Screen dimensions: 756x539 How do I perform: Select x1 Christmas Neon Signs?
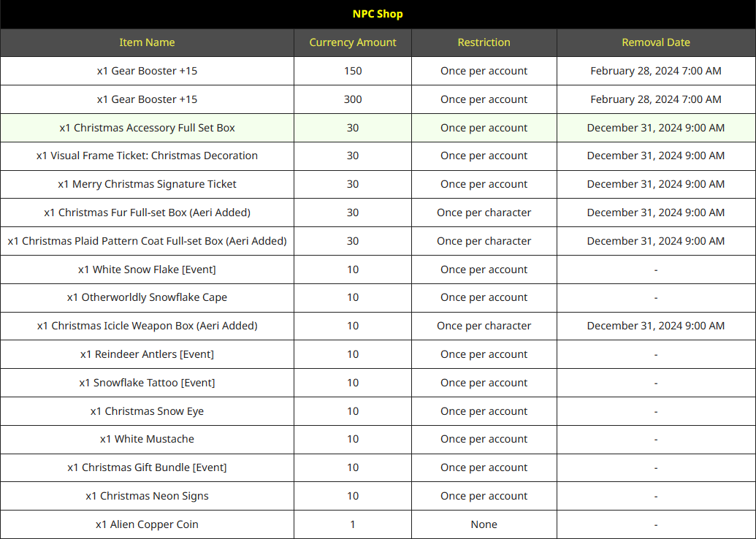pyautogui.click(x=147, y=496)
